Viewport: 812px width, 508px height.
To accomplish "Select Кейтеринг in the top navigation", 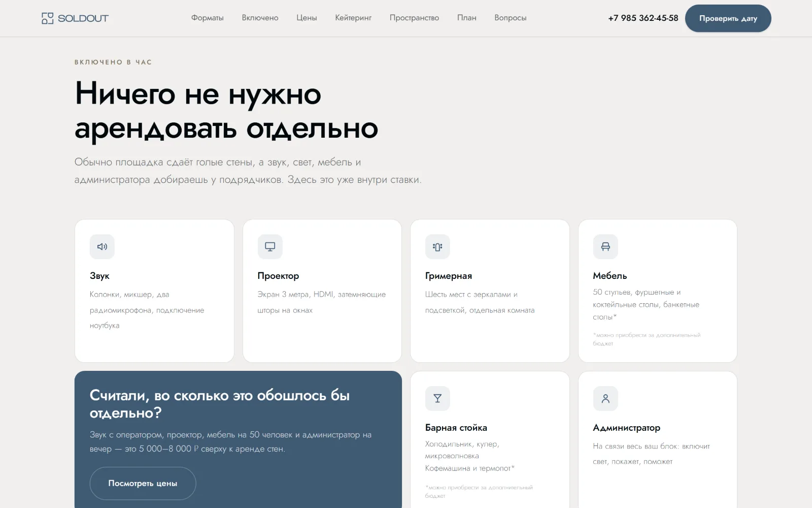I will [x=353, y=18].
